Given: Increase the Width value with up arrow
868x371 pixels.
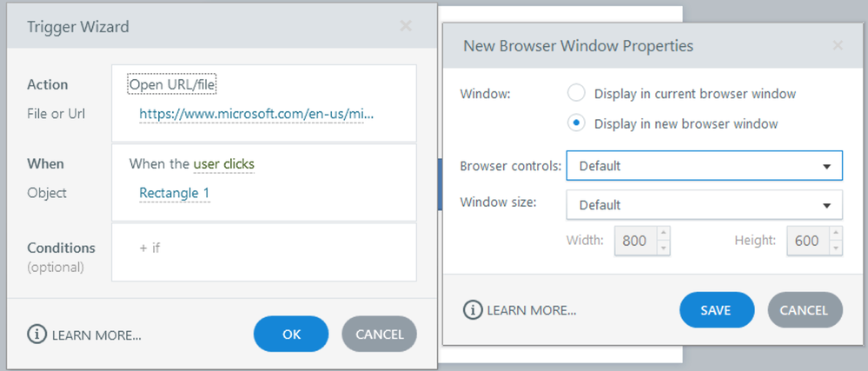Looking at the screenshot, I should click(662, 234).
